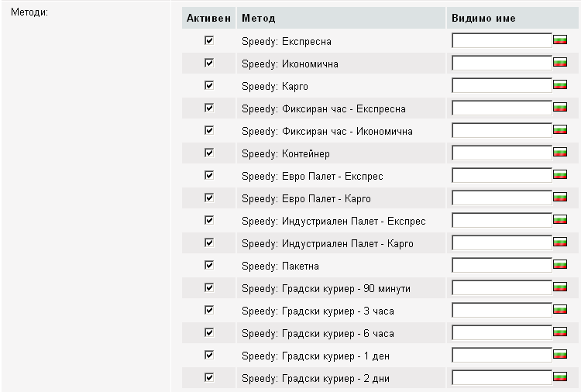
Task: Toggle Градски куриер - 3 часа checkbox
Action: click(209, 310)
